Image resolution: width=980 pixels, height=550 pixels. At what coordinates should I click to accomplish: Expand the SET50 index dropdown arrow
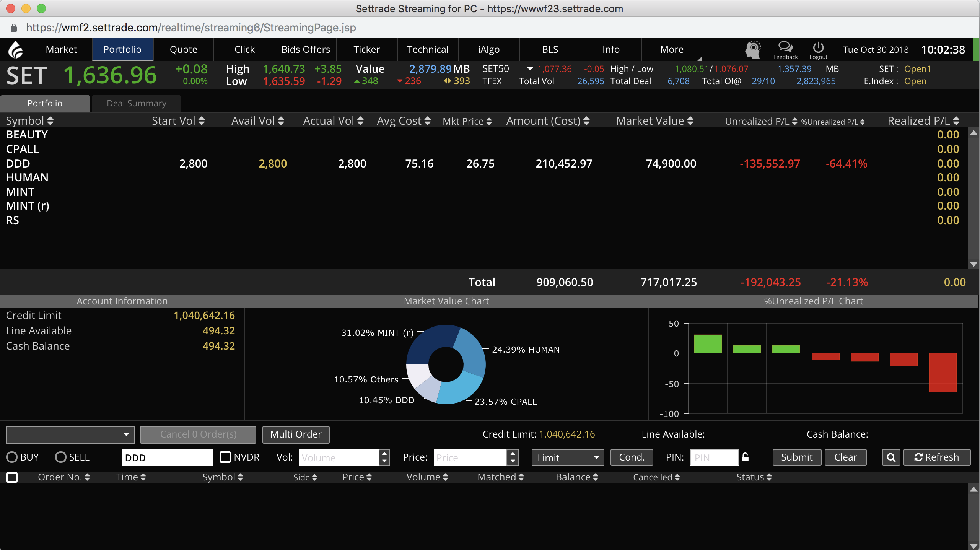point(530,69)
